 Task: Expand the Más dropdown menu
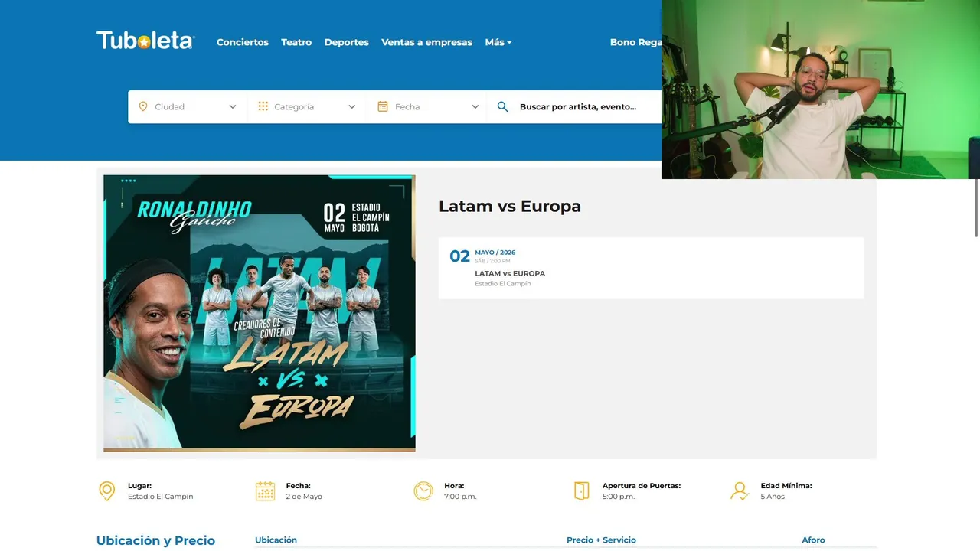click(498, 42)
